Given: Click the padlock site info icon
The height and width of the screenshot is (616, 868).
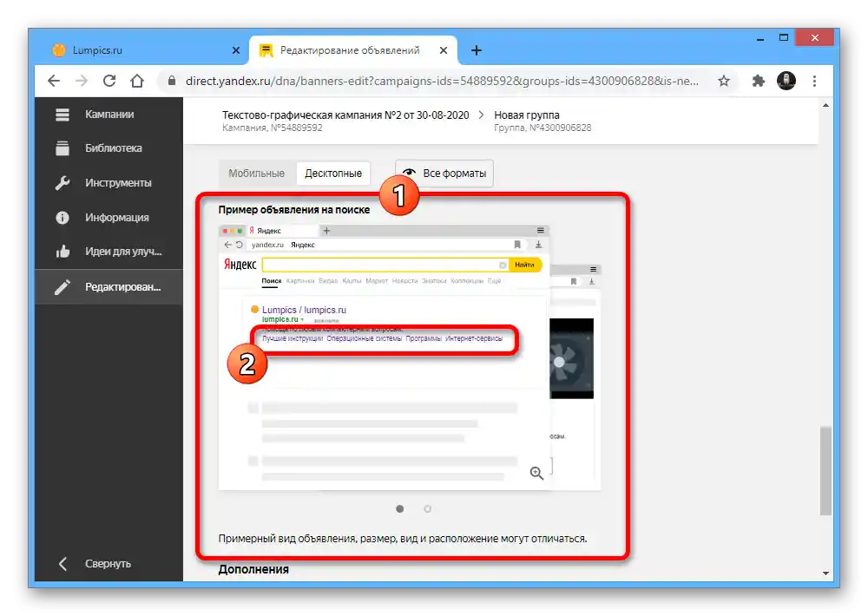Looking at the screenshot, I should pos(172,81).
